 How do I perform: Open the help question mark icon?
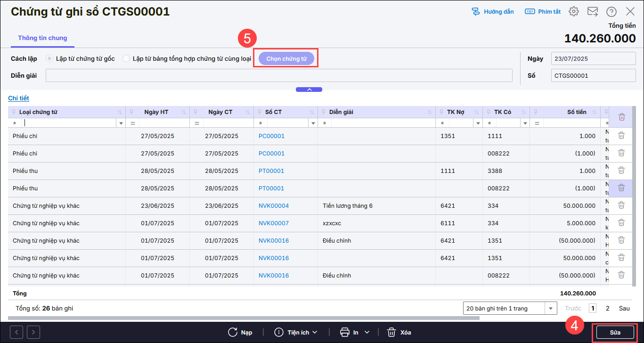click(611, 12)
